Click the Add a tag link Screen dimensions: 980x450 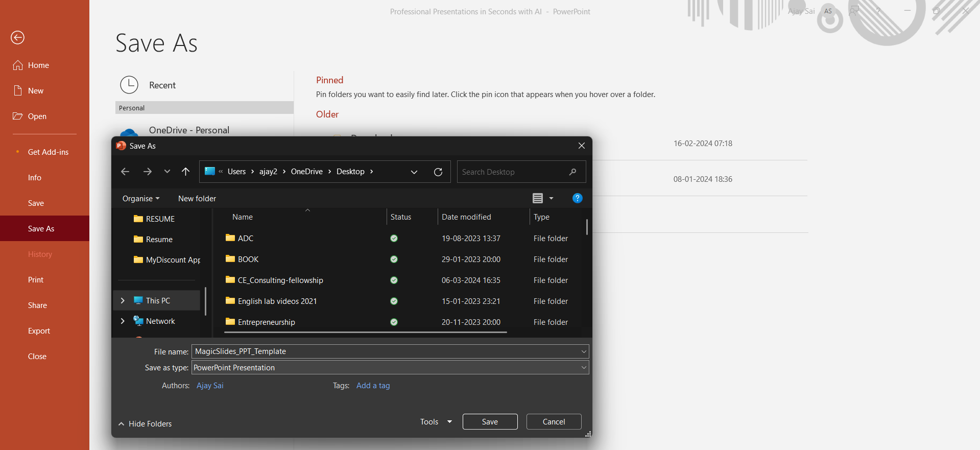(373, 386)
